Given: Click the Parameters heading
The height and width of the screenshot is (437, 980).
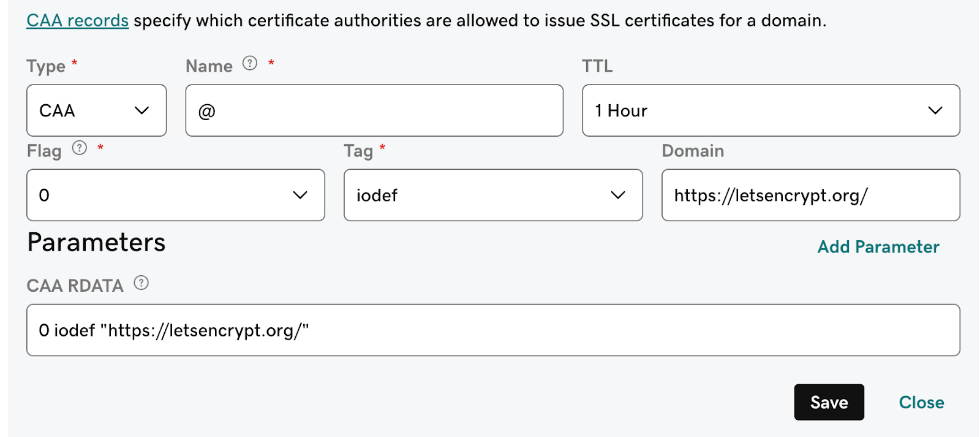Looking at the screenshot, I should click(96, 242).
